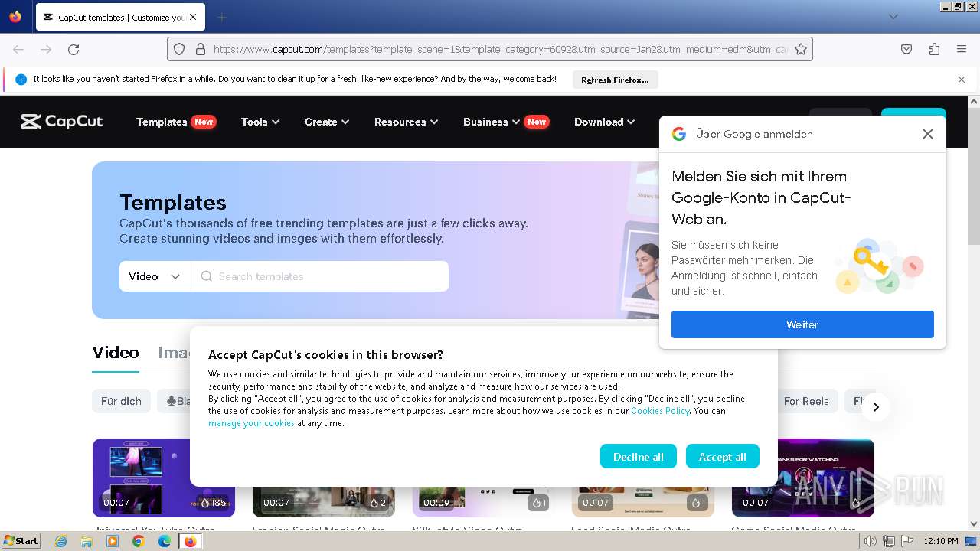Image resolution: width=980 pixels, height=551 pixels.
Task: Show next category chips with arrow
Action: click(x=876, y=407)
